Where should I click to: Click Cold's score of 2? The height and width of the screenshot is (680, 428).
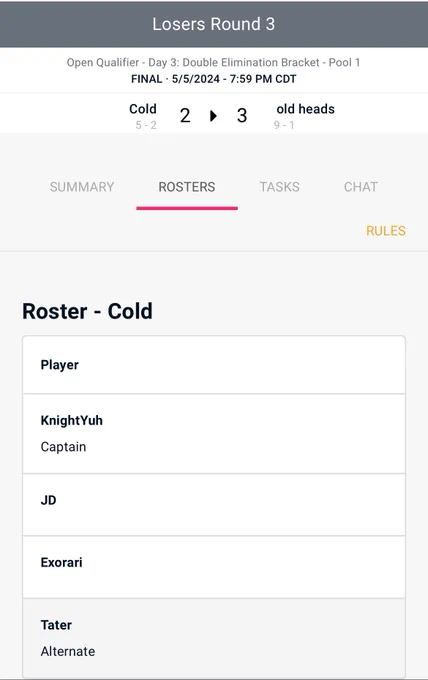pos(185,116)
